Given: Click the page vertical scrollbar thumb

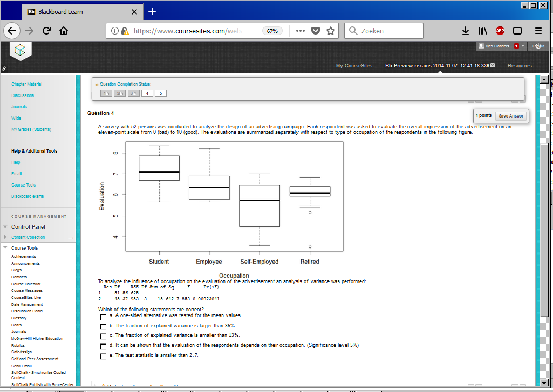Looking at the screenshot, I should [x=544, y=230].
